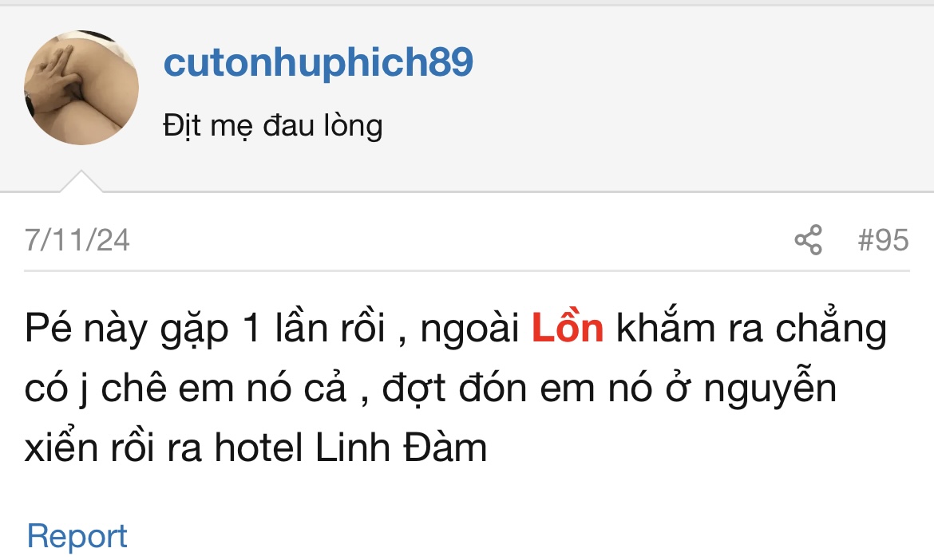The height and width of the screenshot is (560, 934).
Task: Click the 7/11/24 post date
Action: [x=77, y=239]
